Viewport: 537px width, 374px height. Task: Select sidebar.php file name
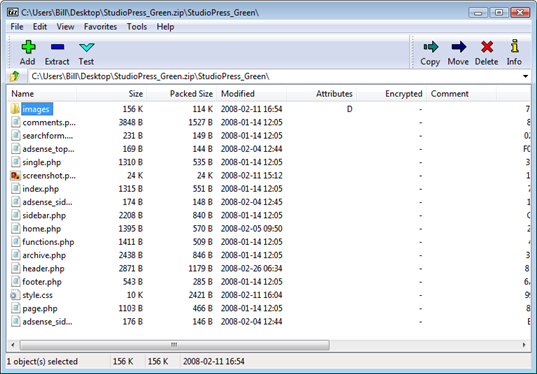(44, 215)
